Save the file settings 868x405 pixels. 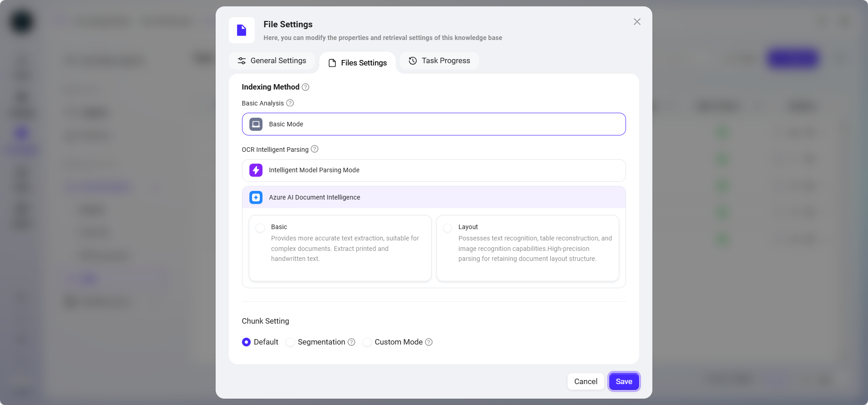(624, 381)
